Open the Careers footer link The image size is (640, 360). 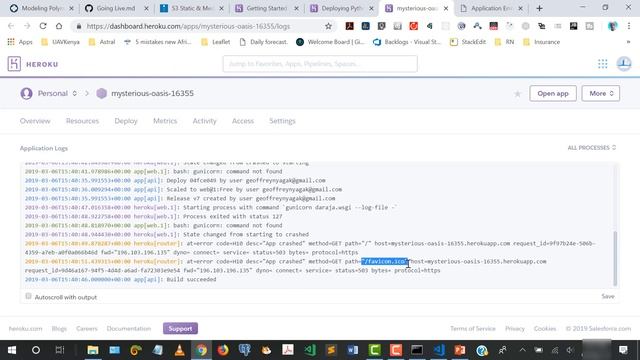[x=87, y=328]
